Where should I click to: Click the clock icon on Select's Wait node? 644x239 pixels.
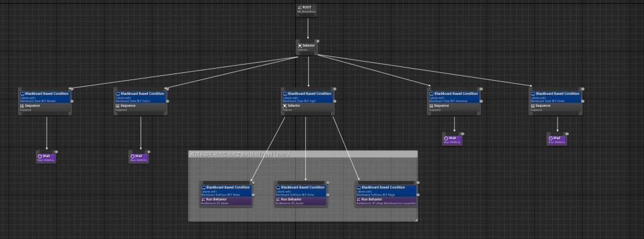pyautogui.click(x=132, y=156)
